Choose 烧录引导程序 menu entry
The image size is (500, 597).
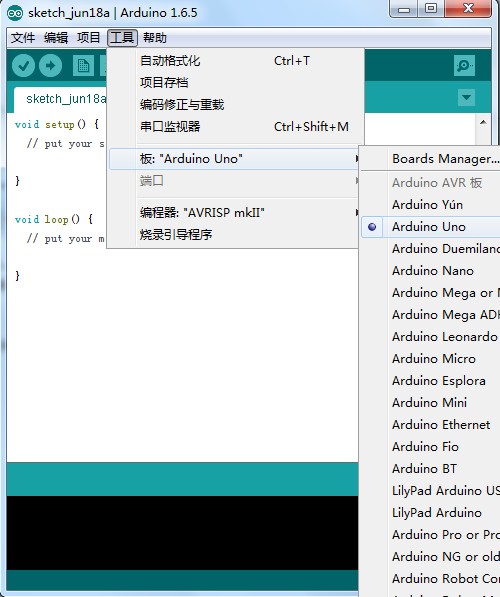234,235
